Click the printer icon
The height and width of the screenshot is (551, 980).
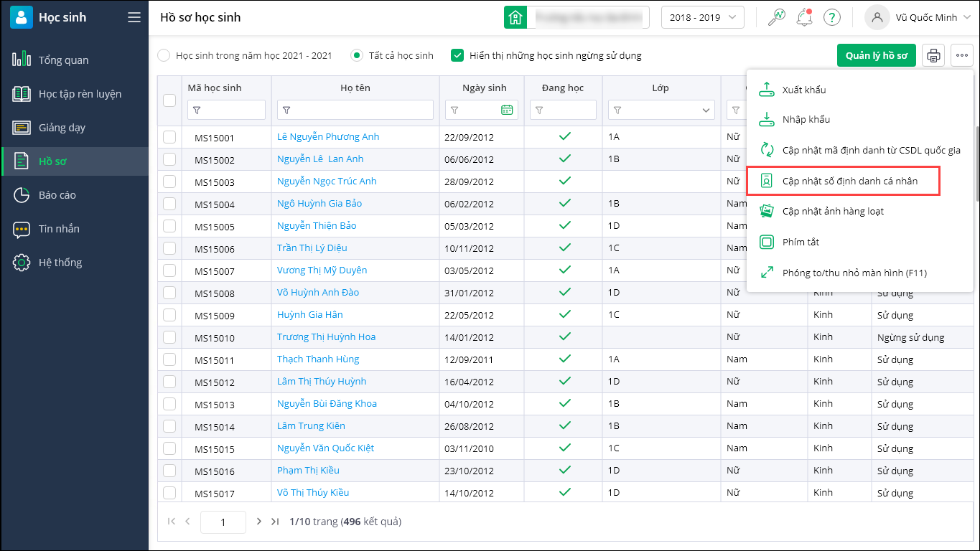click(x=933, y=55)
